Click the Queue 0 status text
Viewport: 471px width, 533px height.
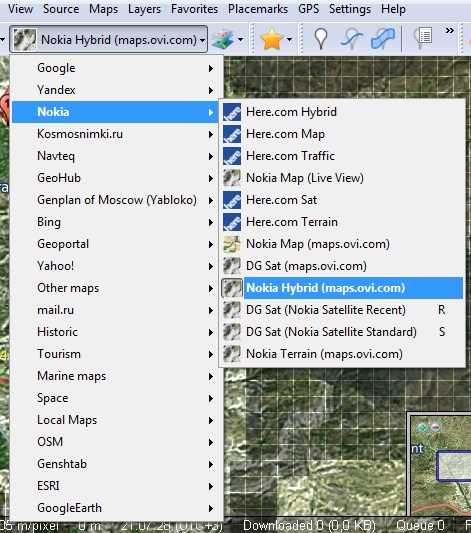tap(420, 526)
